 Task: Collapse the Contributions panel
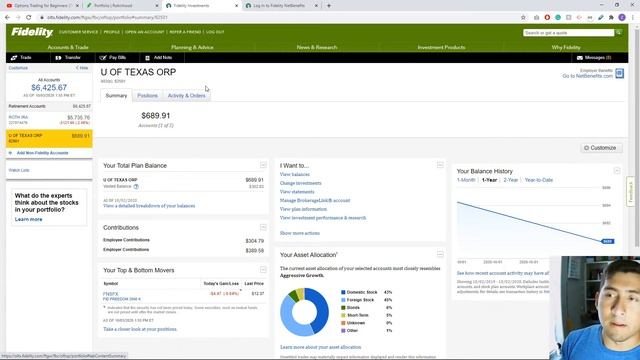pos(263,227)
